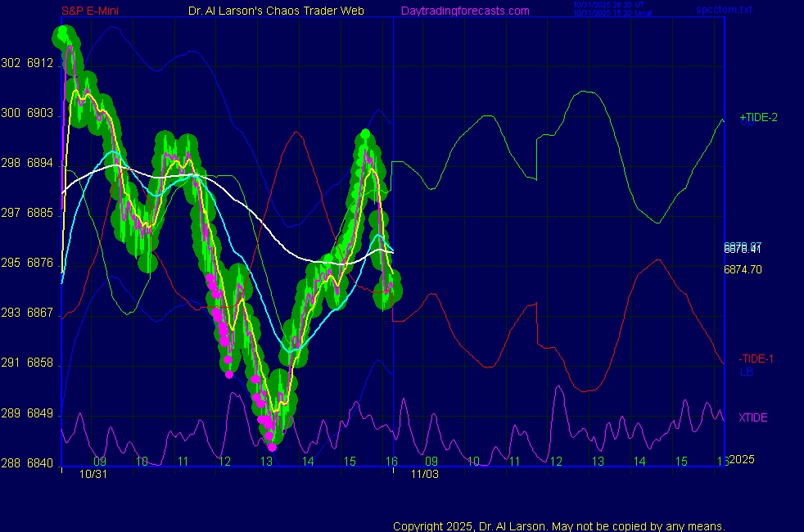Click the 2025 year label
This screenshot has width=804, height=532.
tap(741, 459)
